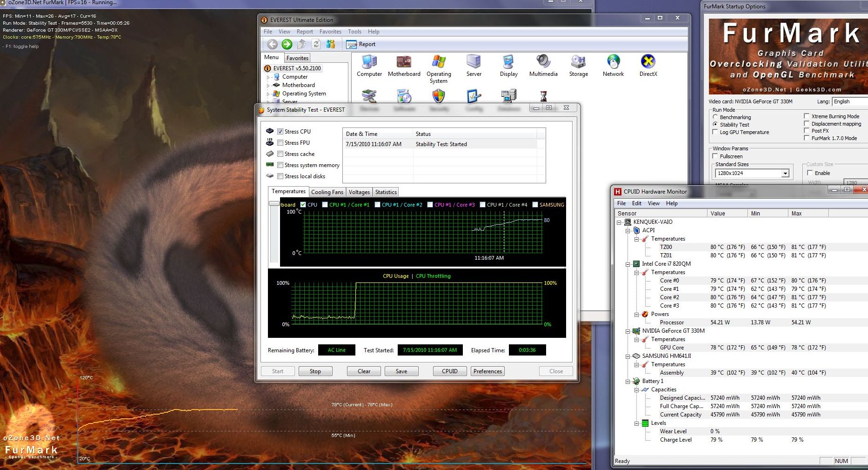Click the green forward arrow in EVEREST toolbar
The width and height of the screenshot is (868, 470).
click(x=287, y=44)
